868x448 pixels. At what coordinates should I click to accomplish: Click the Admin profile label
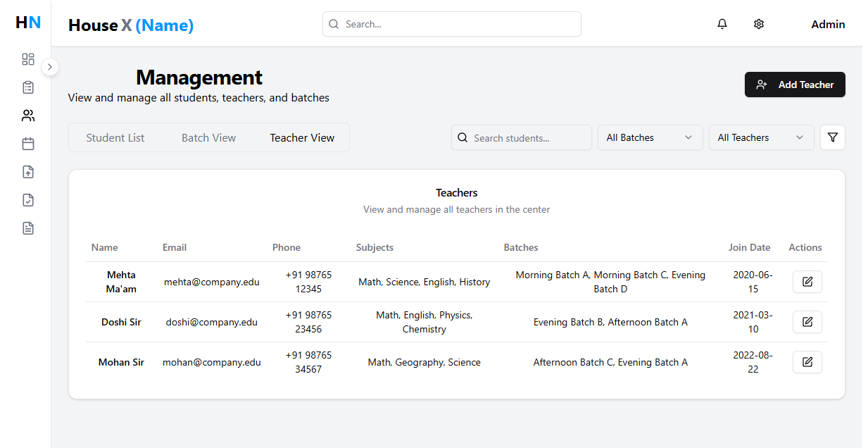pyautogui.click(x=828, y=24)
